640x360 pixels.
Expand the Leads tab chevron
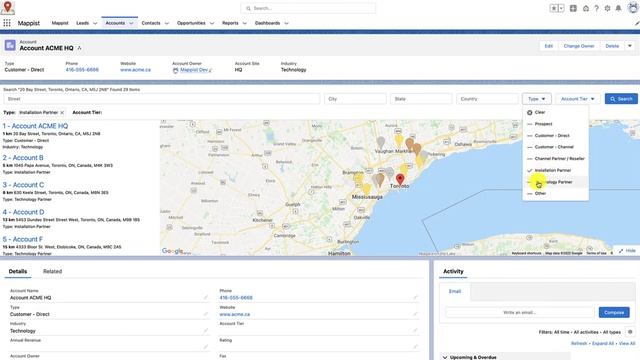click(x=95, y=24)
